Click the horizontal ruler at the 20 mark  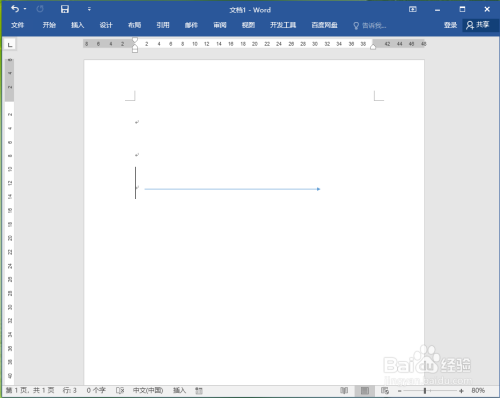coord(255,44)
